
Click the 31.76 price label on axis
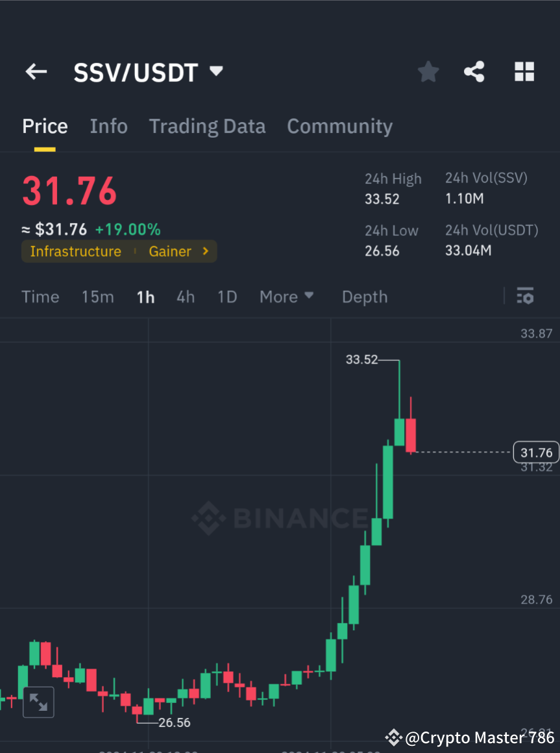[x=535, y=452]
